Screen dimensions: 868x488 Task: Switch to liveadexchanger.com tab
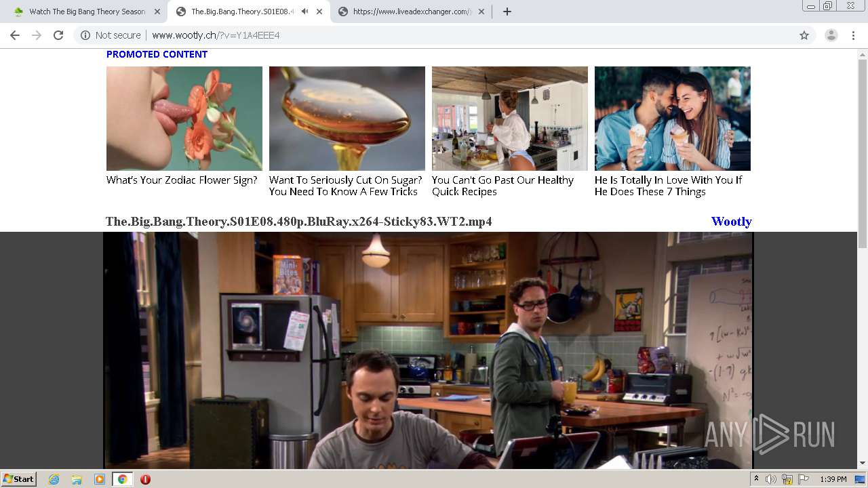click(412, 12)
